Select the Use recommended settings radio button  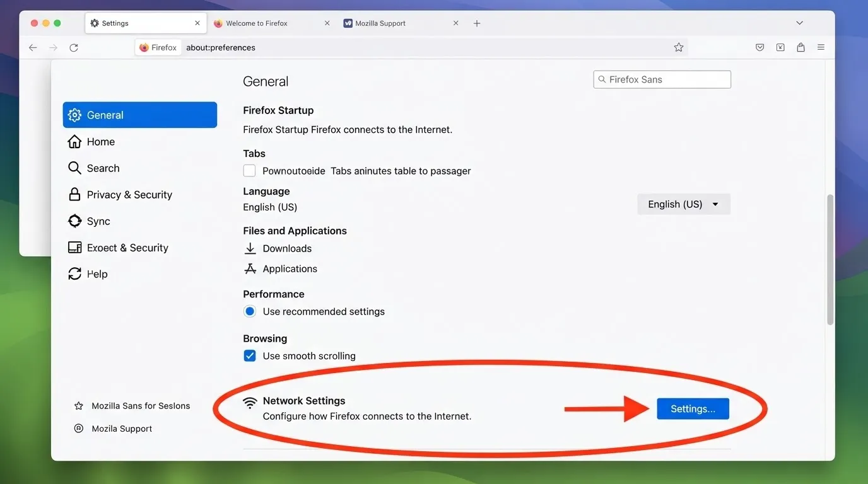click(x=250, y=311)
